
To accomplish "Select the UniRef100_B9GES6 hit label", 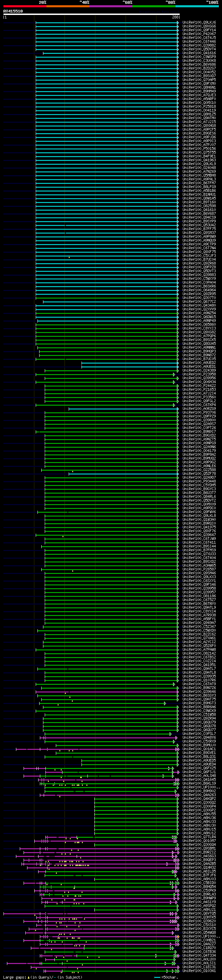I will pyautogui.click(x=199, y=133).
